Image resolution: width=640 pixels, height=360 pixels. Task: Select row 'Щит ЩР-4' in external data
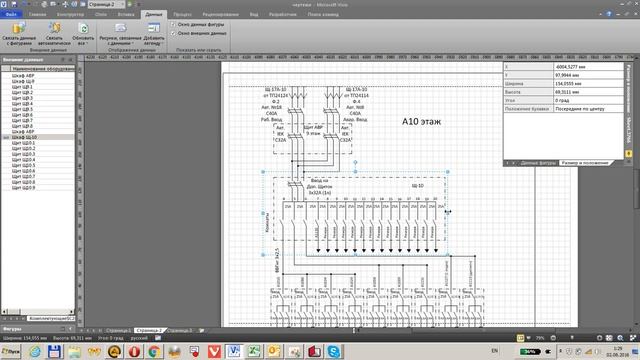click(x=38, y=104)
